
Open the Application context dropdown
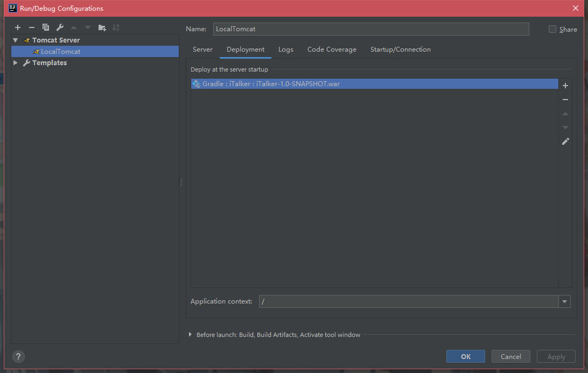click(x=564, y=301)
